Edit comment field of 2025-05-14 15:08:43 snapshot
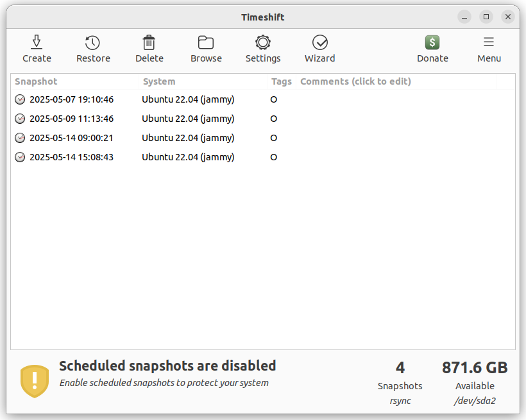This screenshot has width=526, height=420. coord(396,157)
